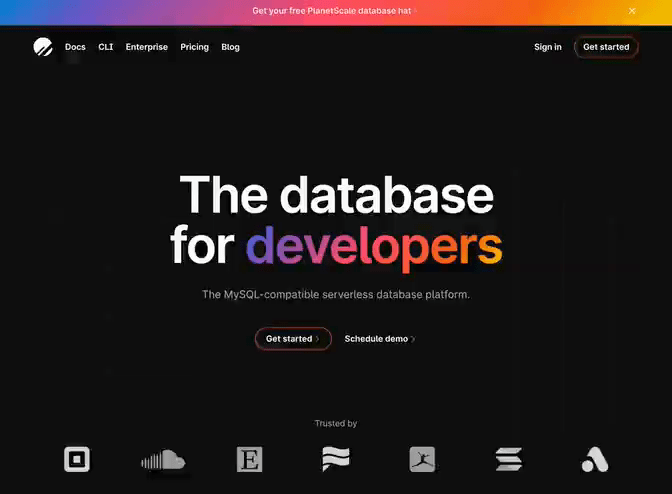Image resolution: width=672 pixels, height=494 pixels.
Task: Click the Solana striped logo
Action: coord(509,460)
